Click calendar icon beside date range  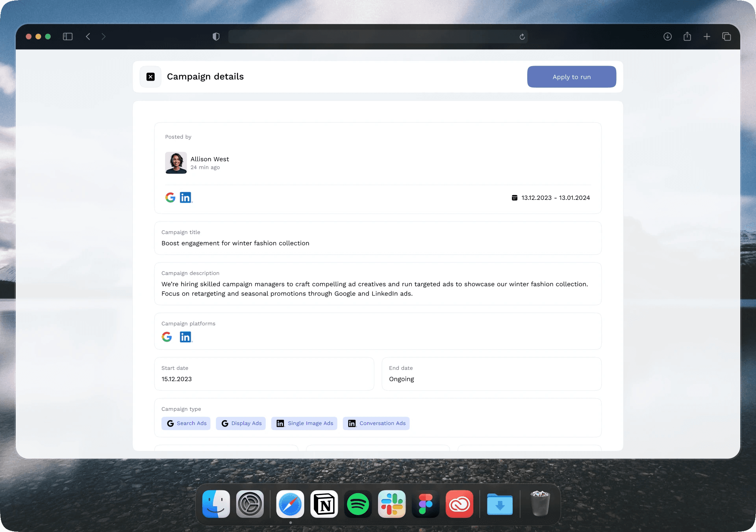[514, 198]
